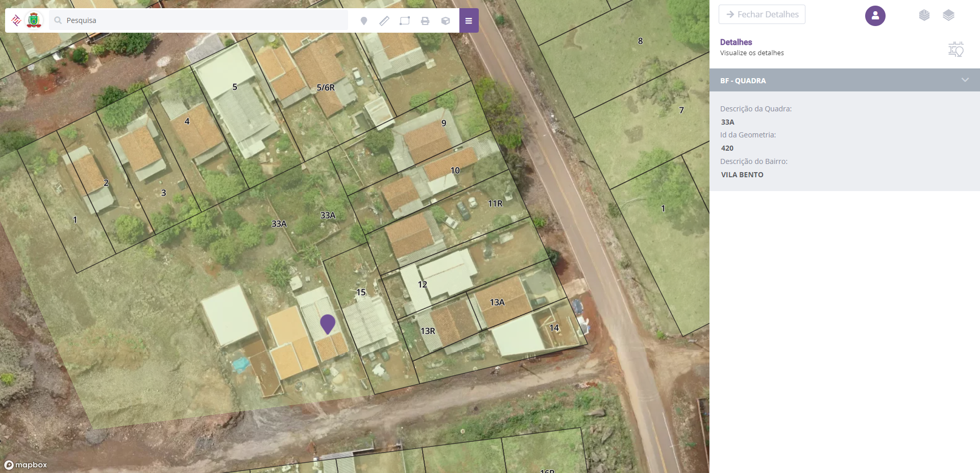Select quadra value 33A in details
The width and height of the screenshot is (980, 473).
728,122
